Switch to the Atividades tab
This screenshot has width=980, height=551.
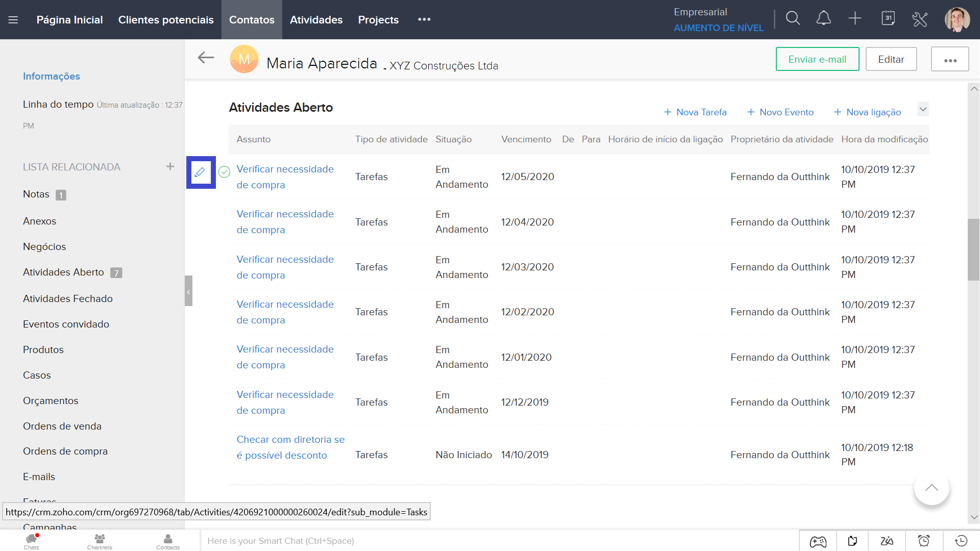coord(316,20)
